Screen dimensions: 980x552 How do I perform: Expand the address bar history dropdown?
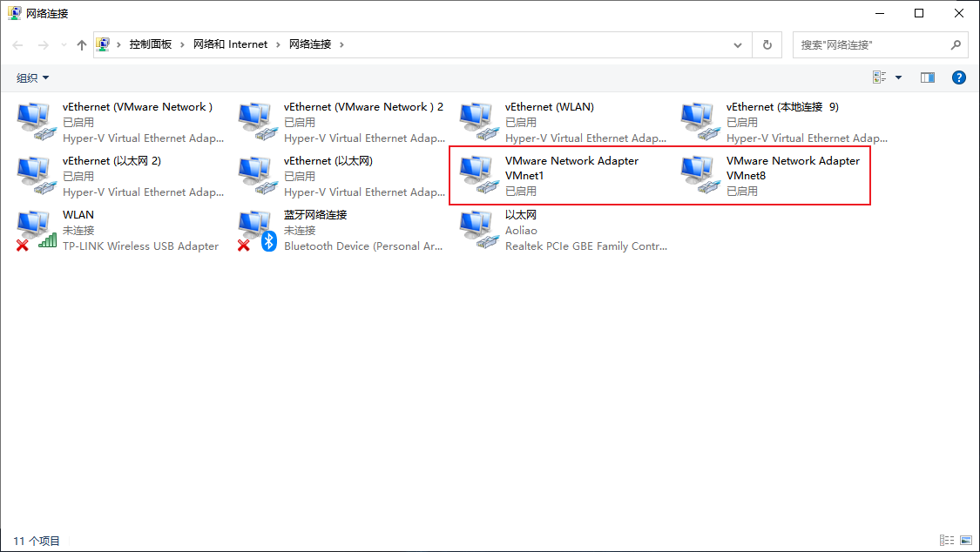point(739,44)
